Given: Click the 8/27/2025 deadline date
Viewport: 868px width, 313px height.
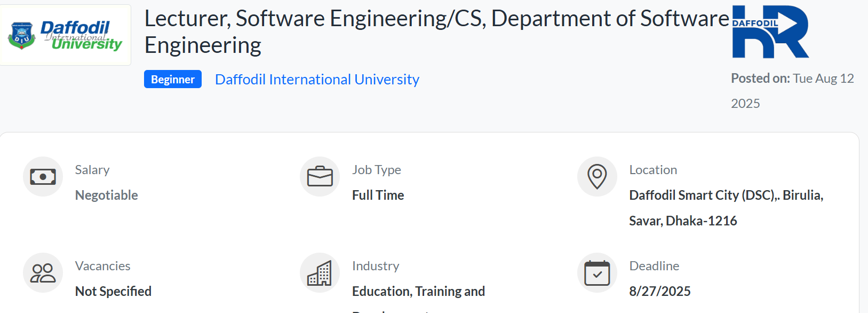Looking at the screenshot, I should (x=660, y=291).
